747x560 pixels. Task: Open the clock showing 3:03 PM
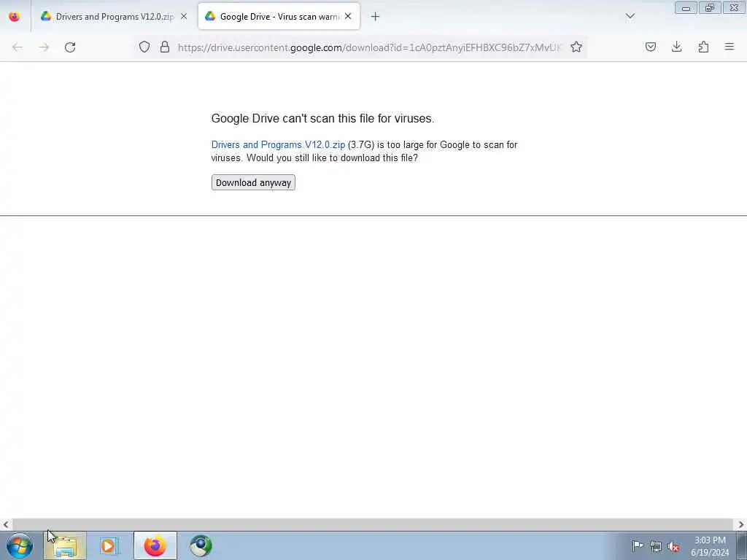point(710,546)
